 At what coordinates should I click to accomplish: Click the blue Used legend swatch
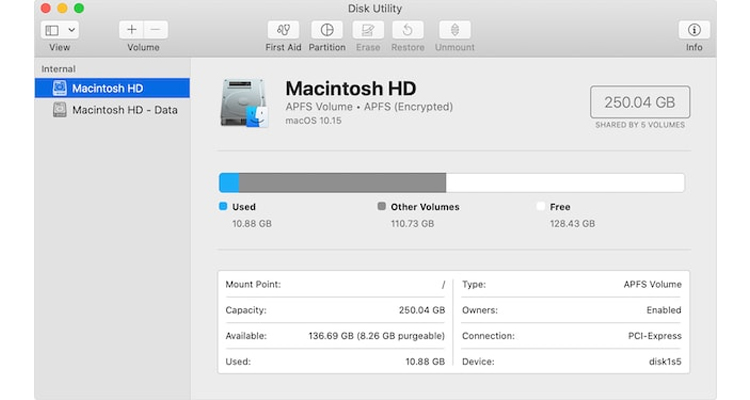pyautogui.click(x=223, y=206)
